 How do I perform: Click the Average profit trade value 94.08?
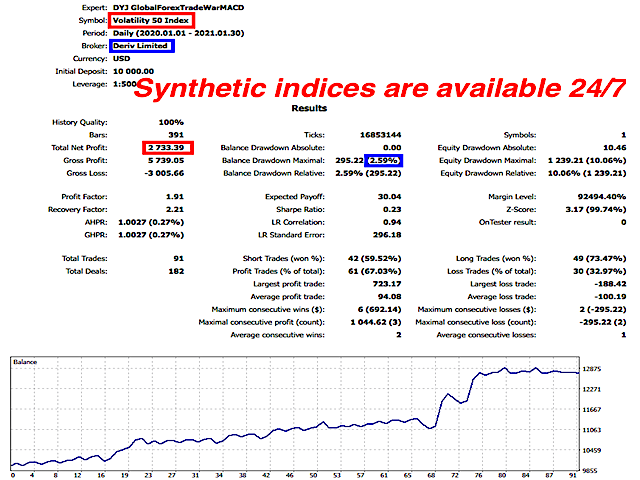[389, 297]
